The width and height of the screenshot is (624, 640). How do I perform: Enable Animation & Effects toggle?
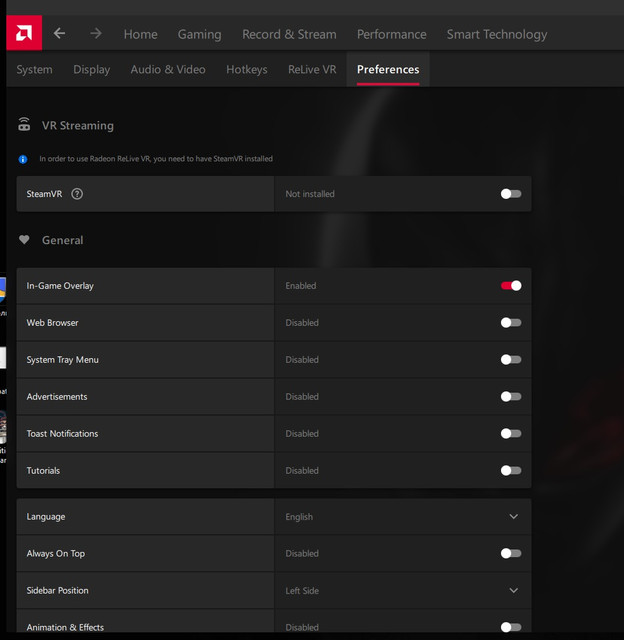(511, 627)
